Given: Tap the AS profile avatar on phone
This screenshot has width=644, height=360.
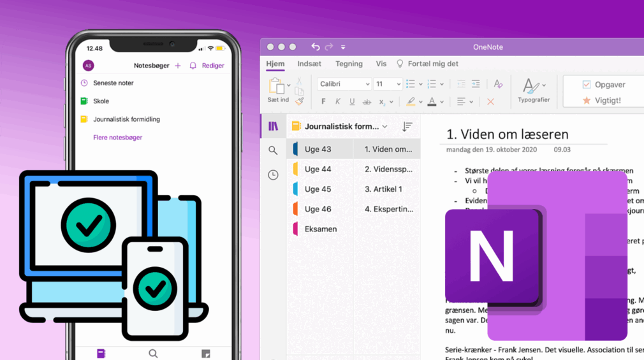Looking at the screenshot, I should 88,65.
